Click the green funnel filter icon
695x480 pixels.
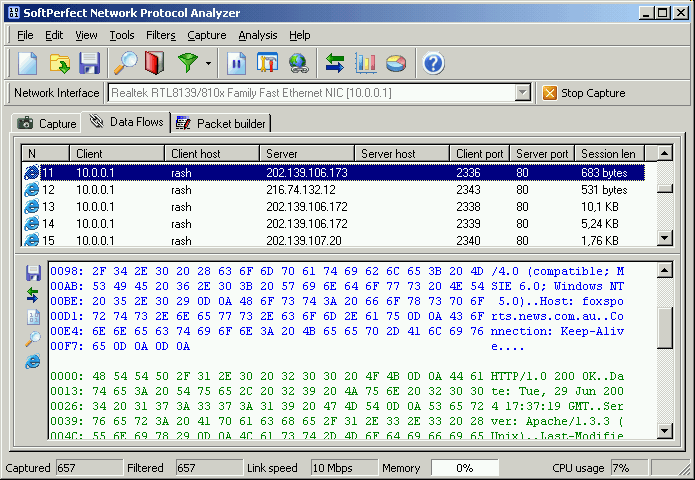[x=187, y=64]
